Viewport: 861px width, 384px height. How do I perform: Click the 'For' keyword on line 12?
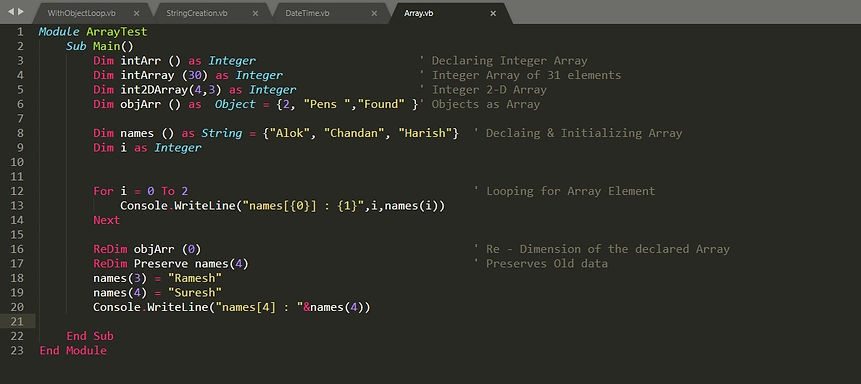tap(103, 191)
